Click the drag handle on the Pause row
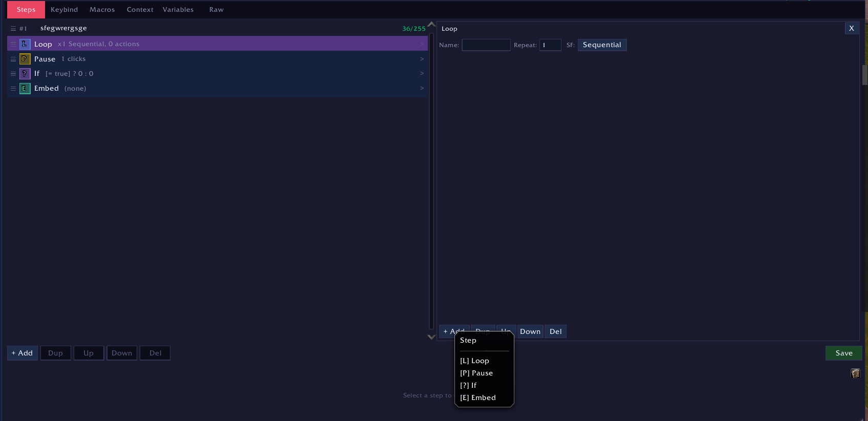Viewport: 868px width, 421px height. (x=13, y=59)
